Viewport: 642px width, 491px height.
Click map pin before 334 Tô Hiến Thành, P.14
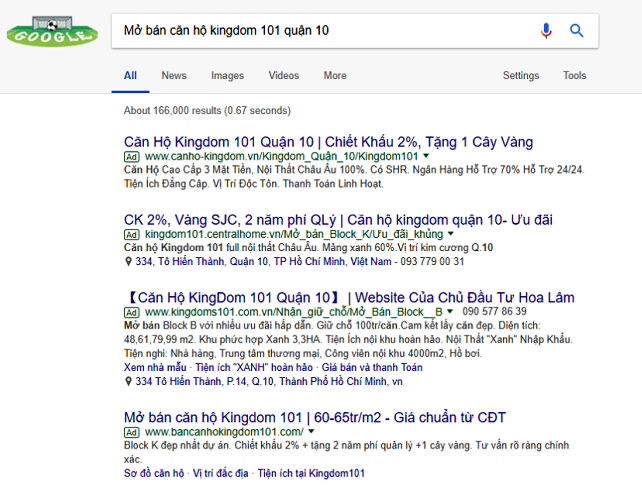click(128, 381)
